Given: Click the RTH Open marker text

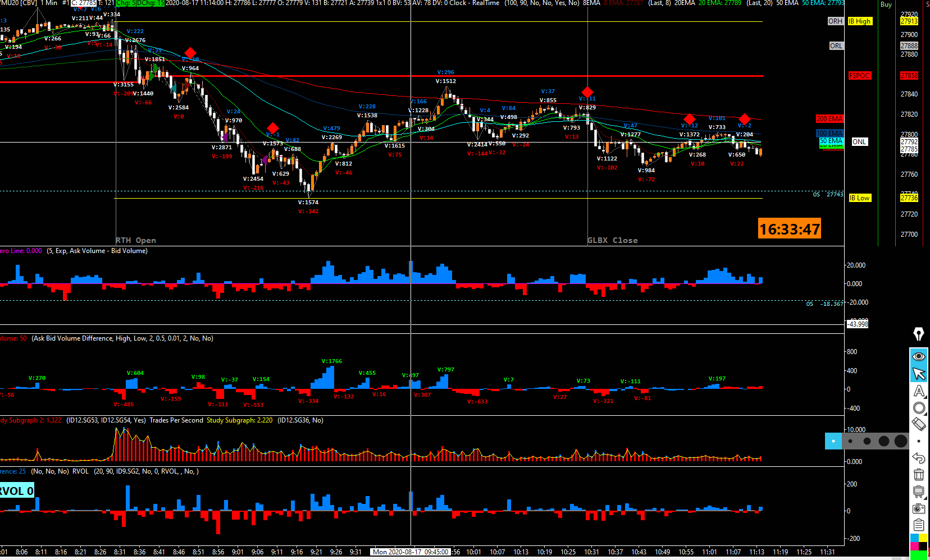Looking at the screenshot, I should pos(136,240).
